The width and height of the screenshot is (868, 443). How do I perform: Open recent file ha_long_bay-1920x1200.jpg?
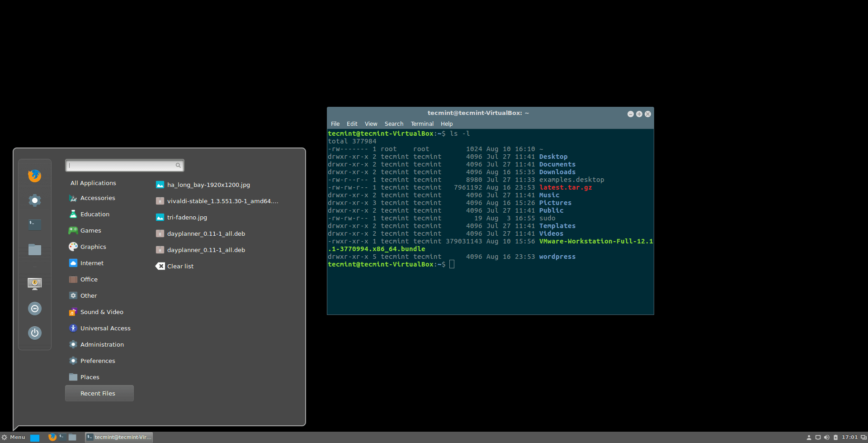click(208, 185)
